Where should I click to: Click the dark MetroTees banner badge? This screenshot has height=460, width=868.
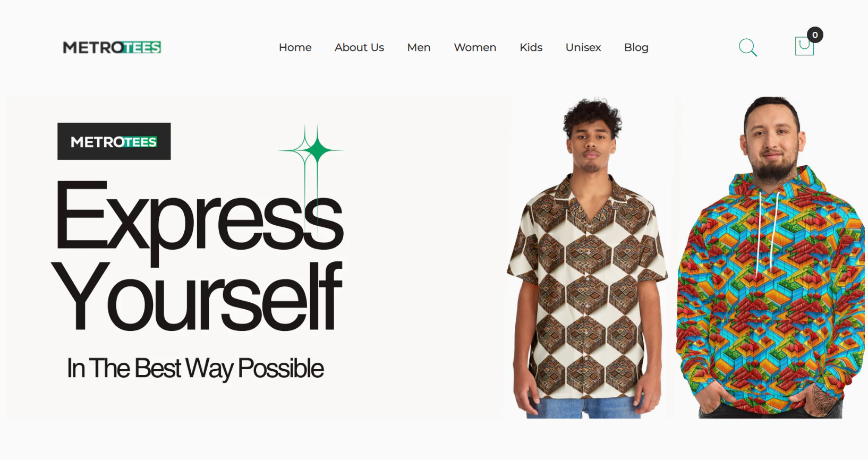coord(114,141)
